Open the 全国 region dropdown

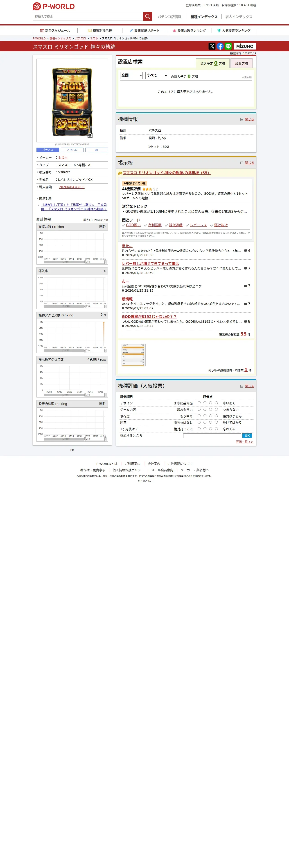pyautogui.click(x=131, y=75)
